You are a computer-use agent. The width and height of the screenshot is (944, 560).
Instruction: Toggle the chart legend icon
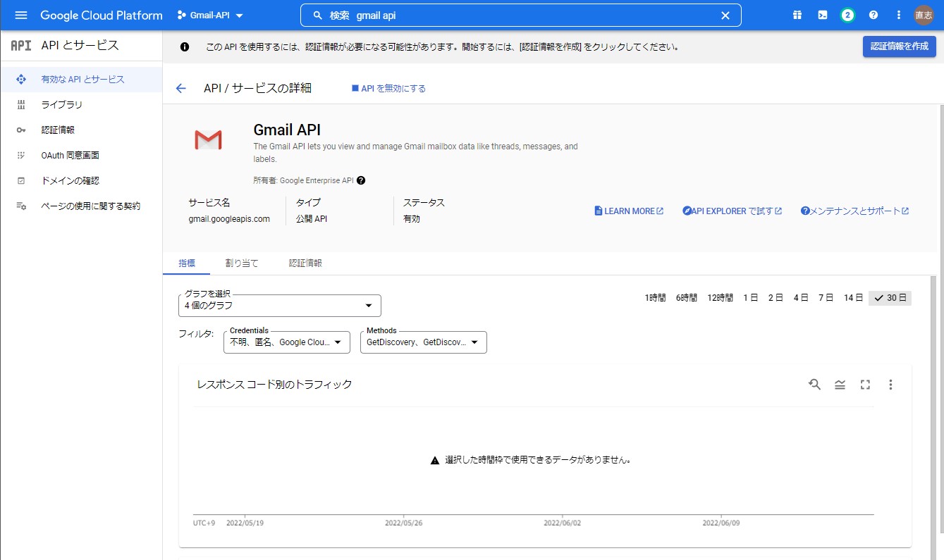coord(840,385)
